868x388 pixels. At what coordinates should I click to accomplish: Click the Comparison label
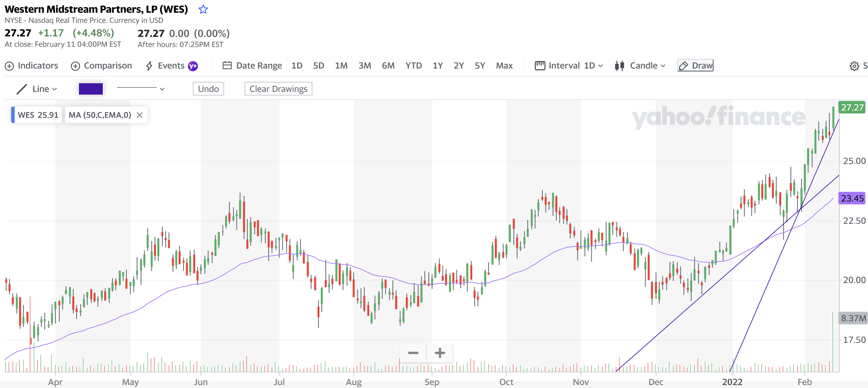[x=108, y=66]
